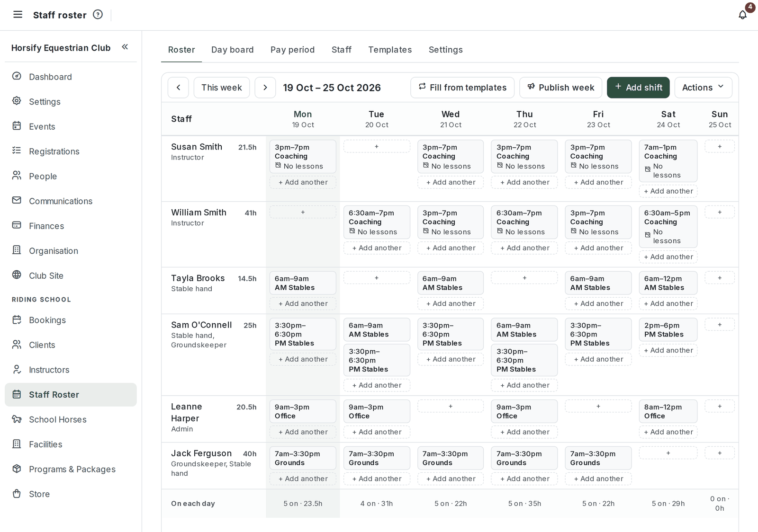
Task: Open the Instructors icon in sidebar
Action: click(17, 369)
